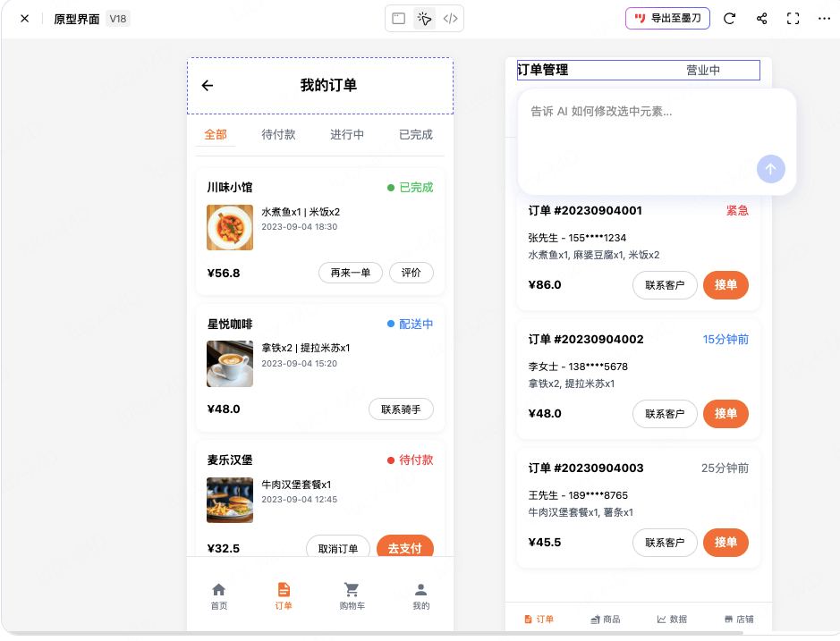Click 接单 on order #20230904003
Image resolution: width=840 pixels, height=641 pixels.
pyautogui.click(x=725, y=543)
